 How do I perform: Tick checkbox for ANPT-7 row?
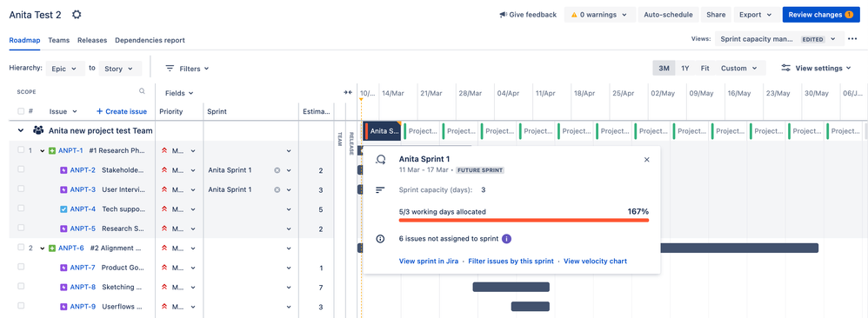(x=21, y=267)
